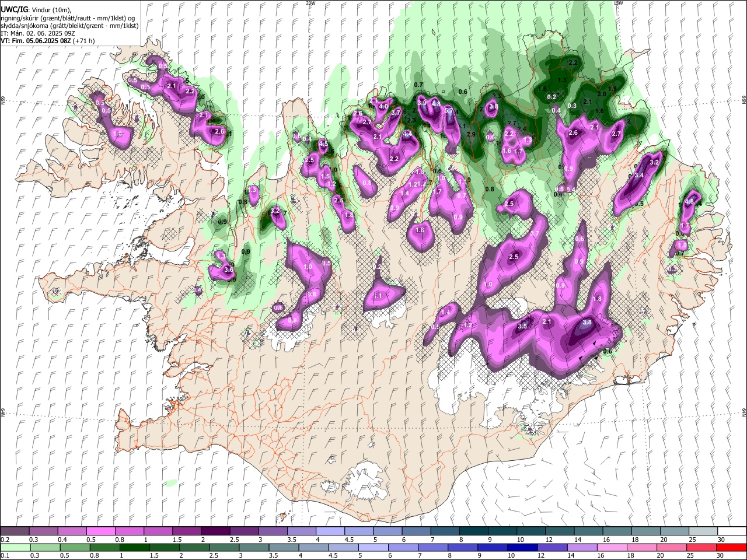Click the light green 0.1 rain legend swatch
This screenshot has height=560, width=747.
point(15,547)
